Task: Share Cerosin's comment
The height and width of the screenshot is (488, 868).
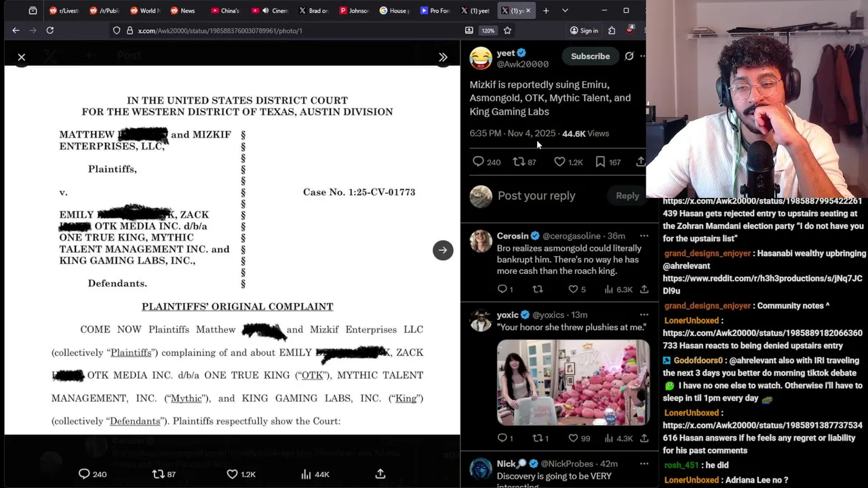Action: click(x=644, y=289)
